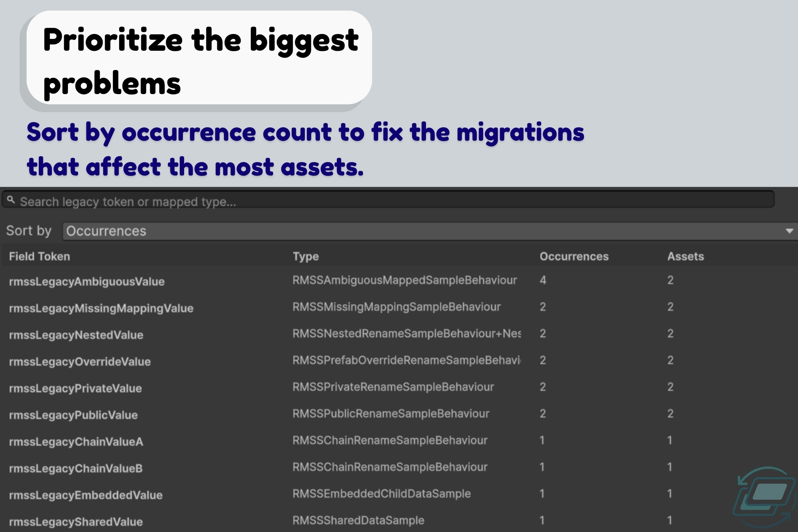This screenshot has height=532, width=798.
Task: Sort by the Field Token column header
Action: tap(40, 257)
